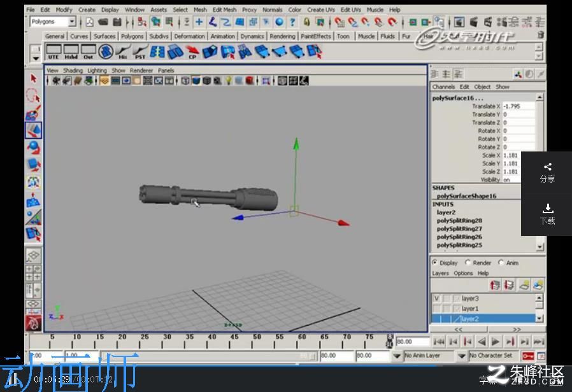572x392 pixels.
Task: Click the range slider bar
Action: tap(208, 356)
